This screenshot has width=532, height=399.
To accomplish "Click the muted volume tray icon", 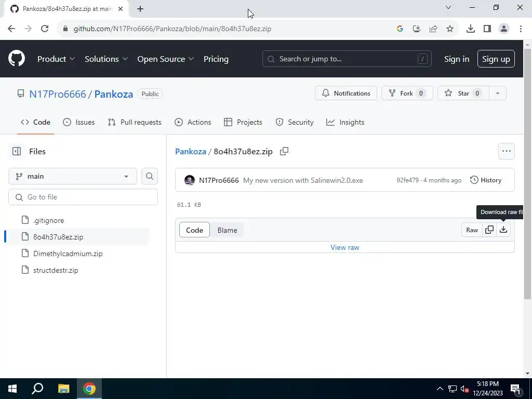I will pyautogui.click(x=464, y=389).
